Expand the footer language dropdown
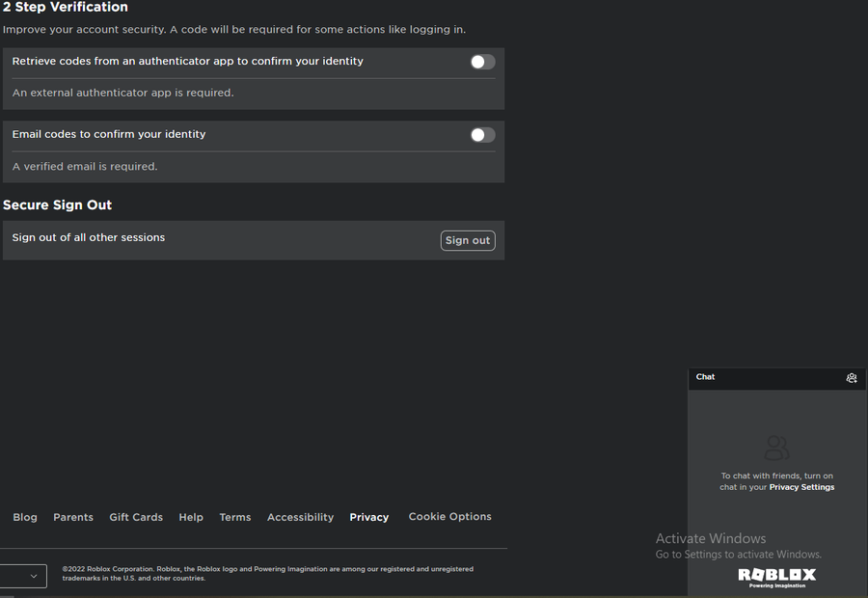This screenshot has width=868, height=598. [x=23, y=576]
